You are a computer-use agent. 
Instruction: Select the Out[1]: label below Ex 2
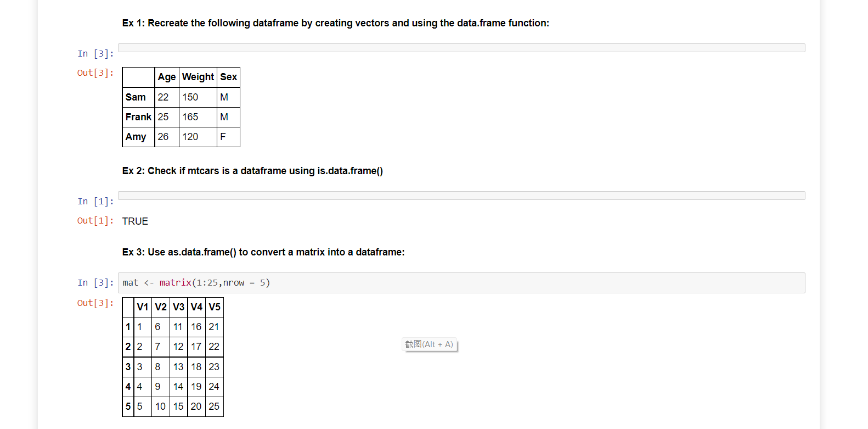coord(95,220)
